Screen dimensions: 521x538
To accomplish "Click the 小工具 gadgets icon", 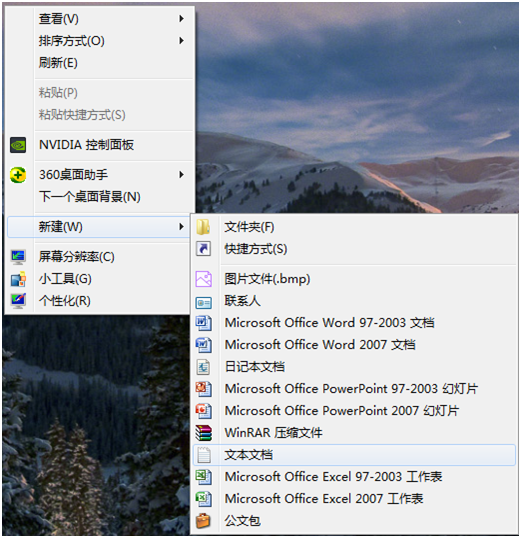I will coord(18,279).
